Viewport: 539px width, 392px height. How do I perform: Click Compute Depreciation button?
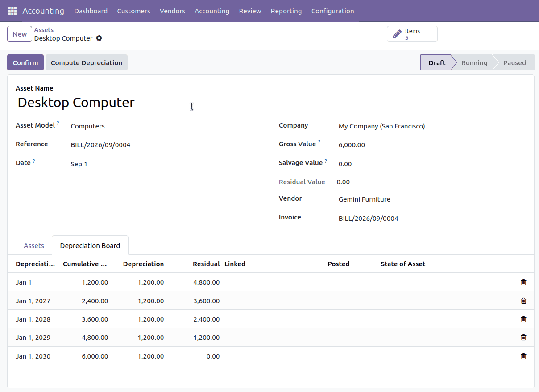tap(87, 63)
